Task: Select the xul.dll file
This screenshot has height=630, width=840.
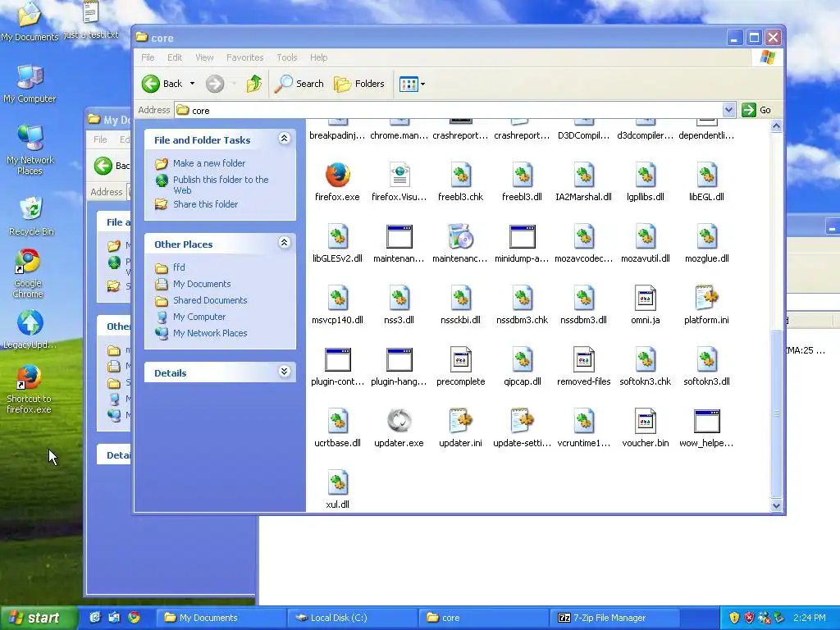Action: pos(337,490)
